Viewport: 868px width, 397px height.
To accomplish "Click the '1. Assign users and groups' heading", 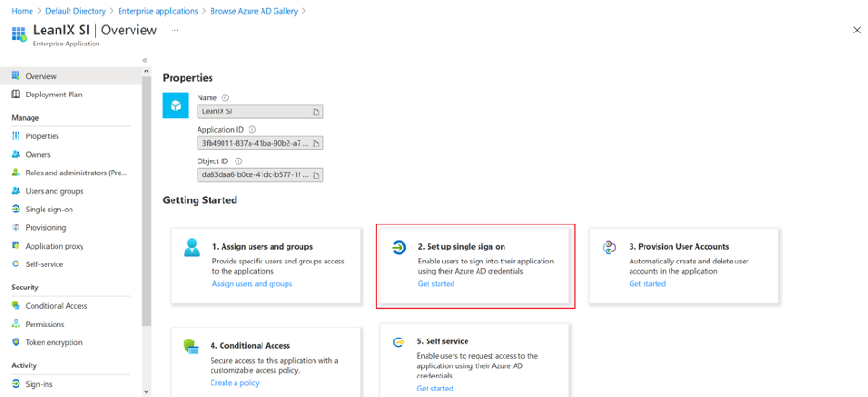I will 262,247.
